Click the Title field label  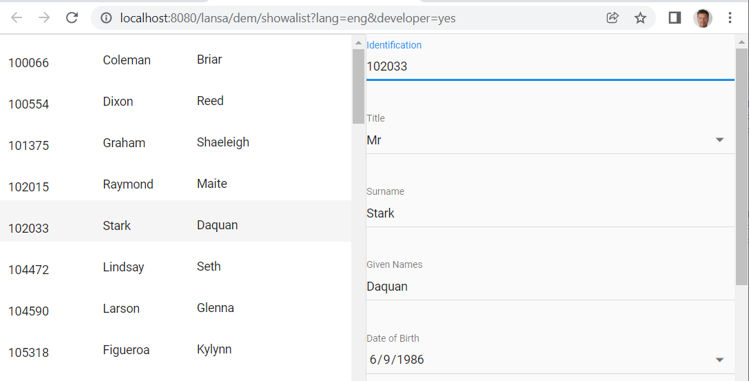375,118
